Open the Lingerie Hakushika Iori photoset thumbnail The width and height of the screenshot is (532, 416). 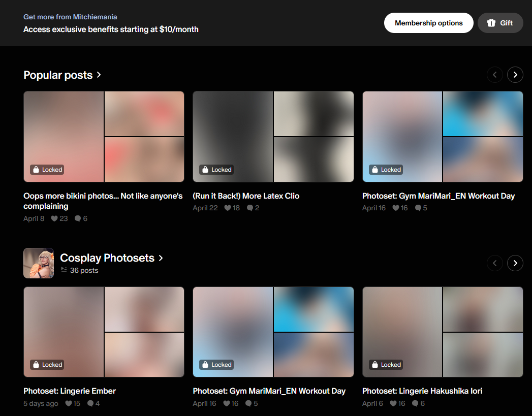click(443, 332)
